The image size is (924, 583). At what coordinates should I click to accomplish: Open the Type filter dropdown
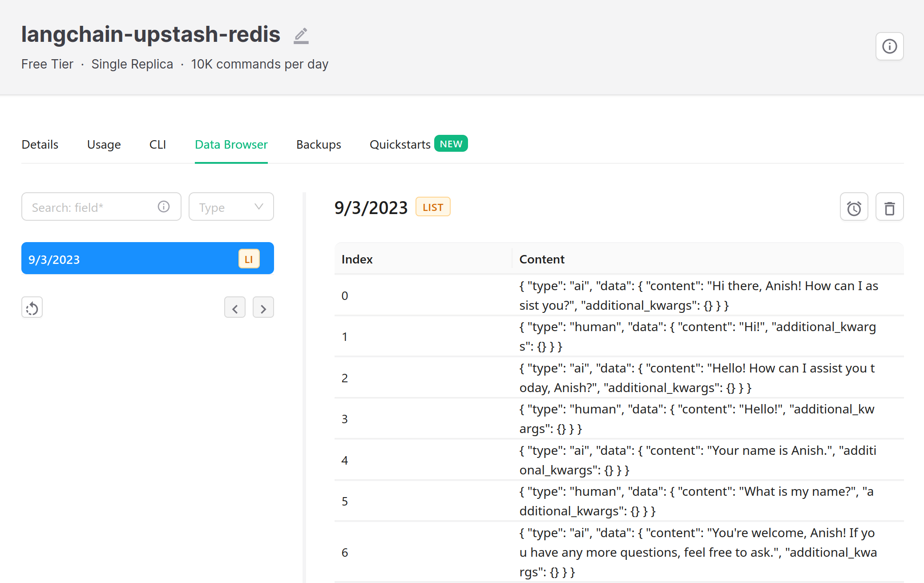pyautogui.click(x=231, y=207)
